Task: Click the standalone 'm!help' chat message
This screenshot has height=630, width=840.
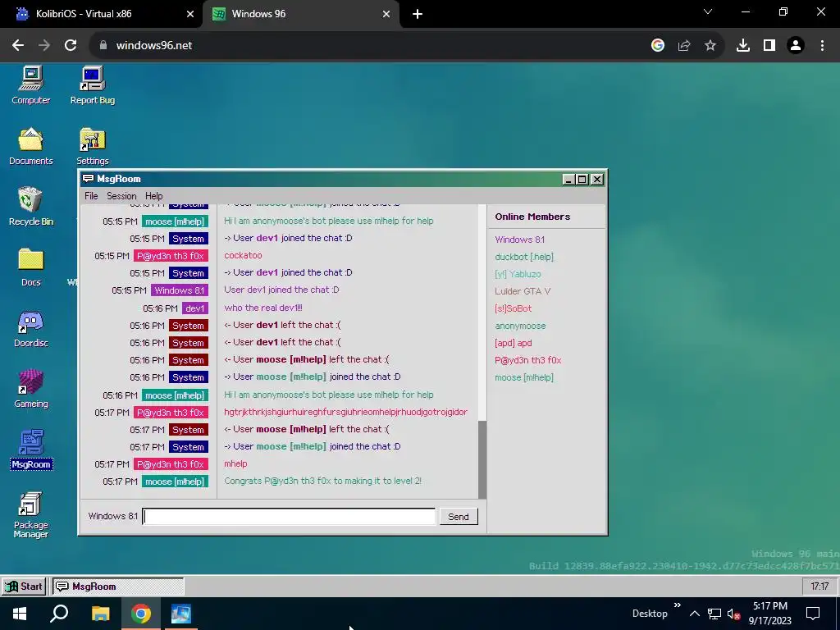Action: 235,464
